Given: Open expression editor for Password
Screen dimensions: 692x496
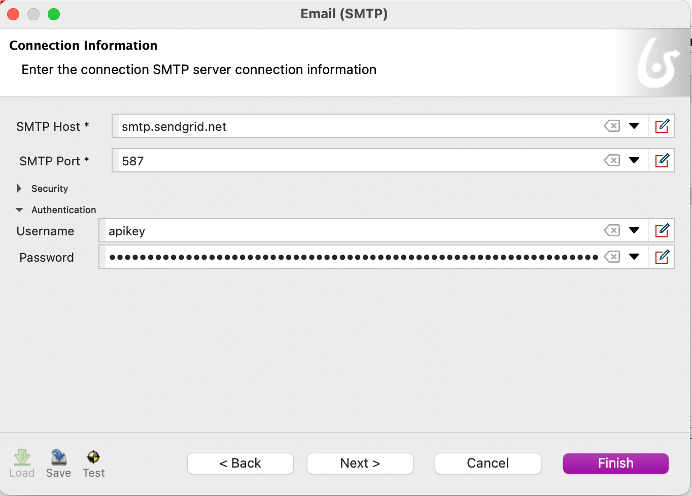Looking at the screenshot, I should pos(662,257).
